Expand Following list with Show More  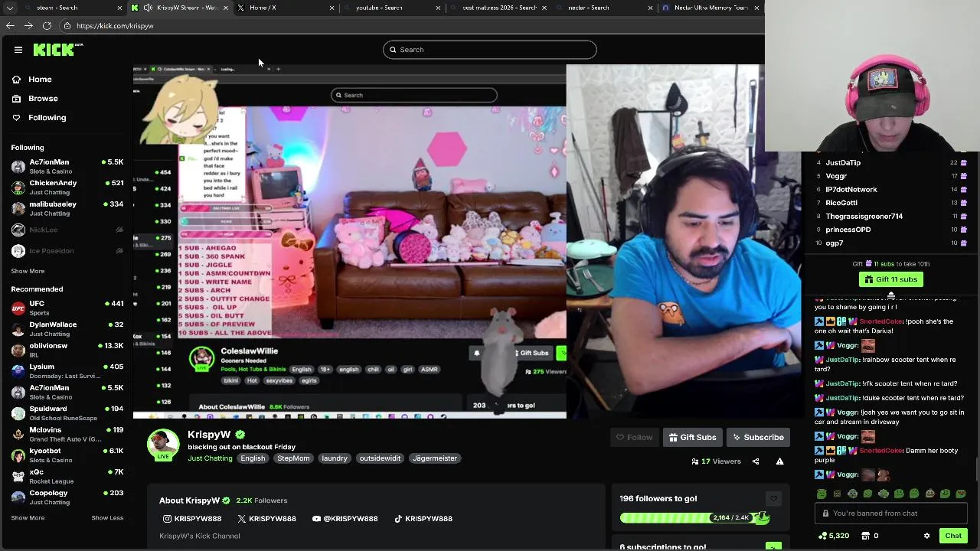(x=28, y=271)
